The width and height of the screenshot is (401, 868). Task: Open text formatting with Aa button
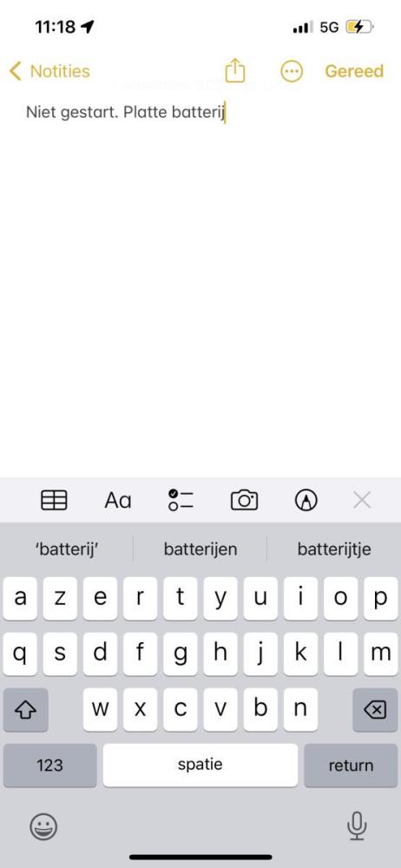(118, 501)
